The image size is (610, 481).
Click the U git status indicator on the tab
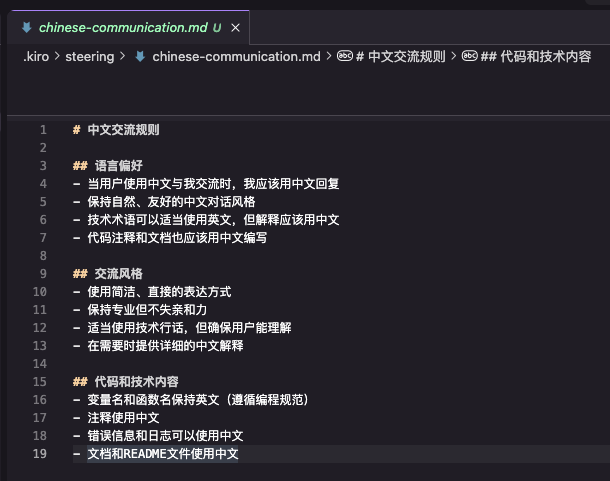pos(217,26)
